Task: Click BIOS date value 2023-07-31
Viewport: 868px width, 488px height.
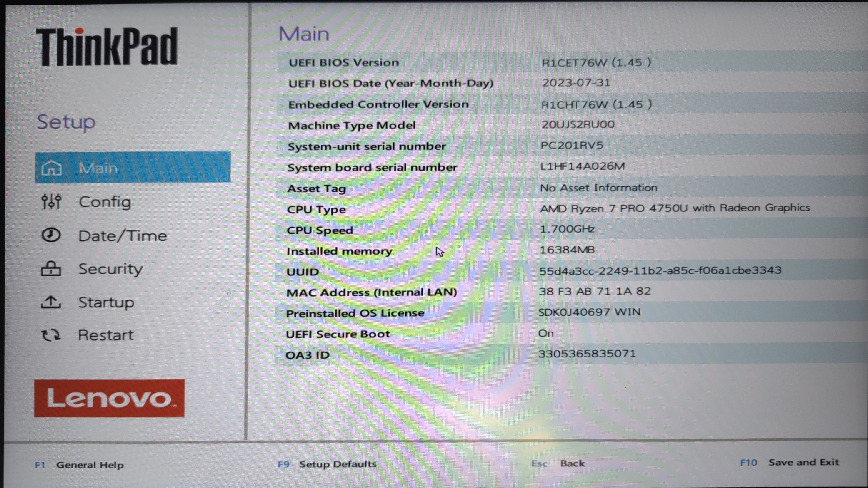Action: click(x=576, y=83)
